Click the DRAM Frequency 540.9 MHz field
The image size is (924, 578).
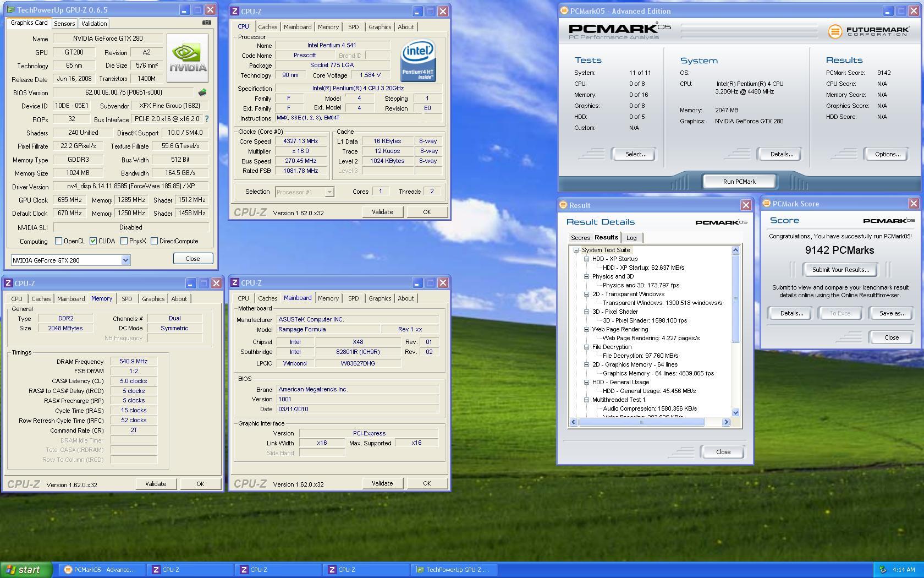click(134, 362)
